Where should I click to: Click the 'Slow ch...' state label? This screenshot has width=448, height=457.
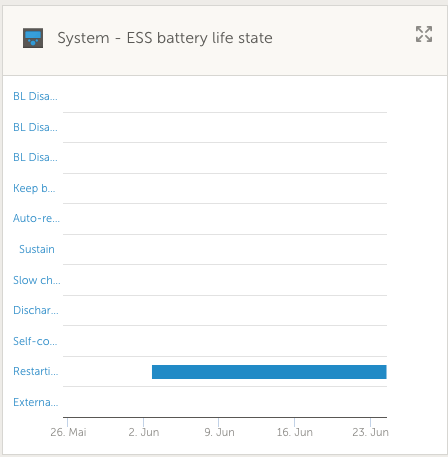coord(37,280)
